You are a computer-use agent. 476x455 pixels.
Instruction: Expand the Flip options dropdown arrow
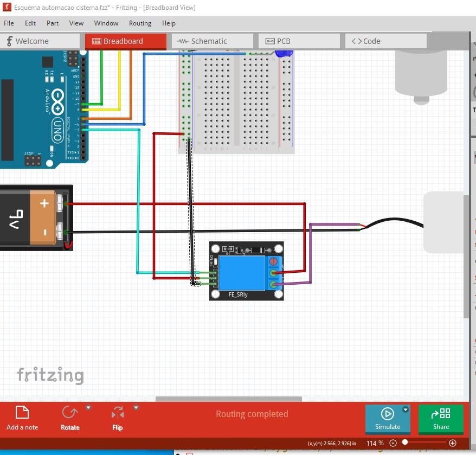point(136,408)
